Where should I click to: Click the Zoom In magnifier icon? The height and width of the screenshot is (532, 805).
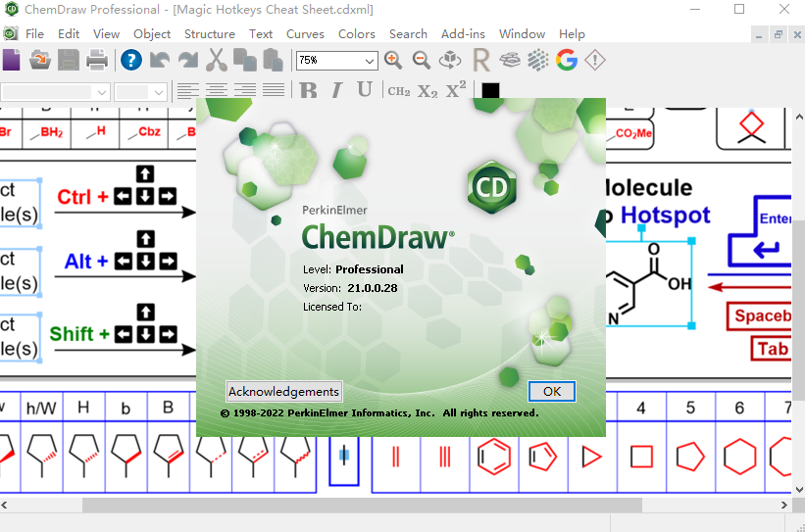click(x=393, y=60)
